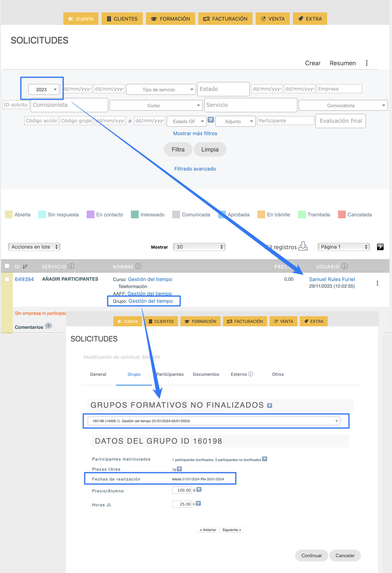Image resolution: width=392 pixels, height=573 pixels.
Task: Click help icon next to Plazas libres
Action: (179, 469)
